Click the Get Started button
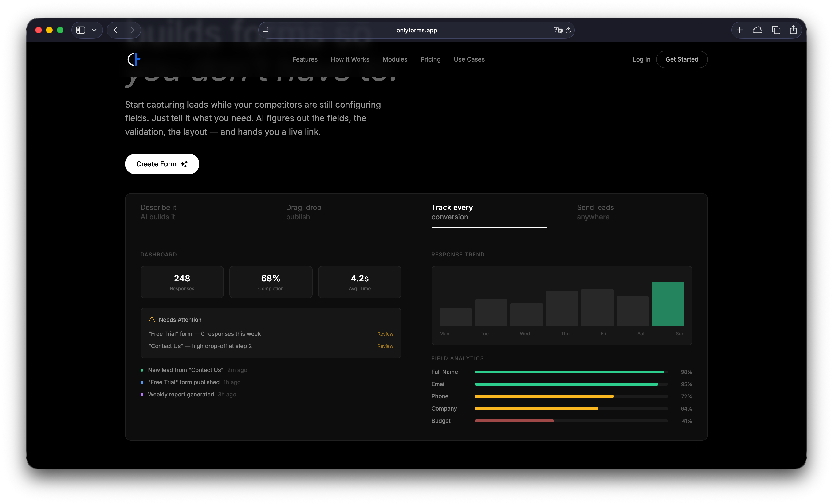 [x=682, y=59]
